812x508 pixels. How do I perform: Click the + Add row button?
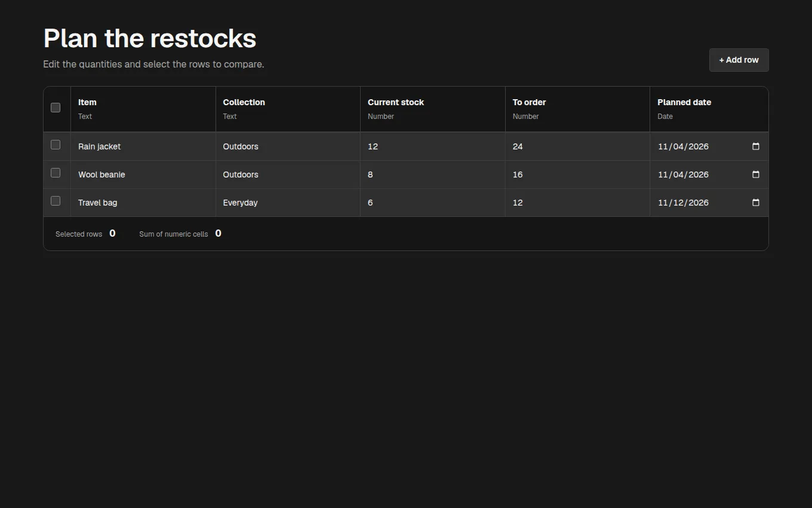click(739, 60)
